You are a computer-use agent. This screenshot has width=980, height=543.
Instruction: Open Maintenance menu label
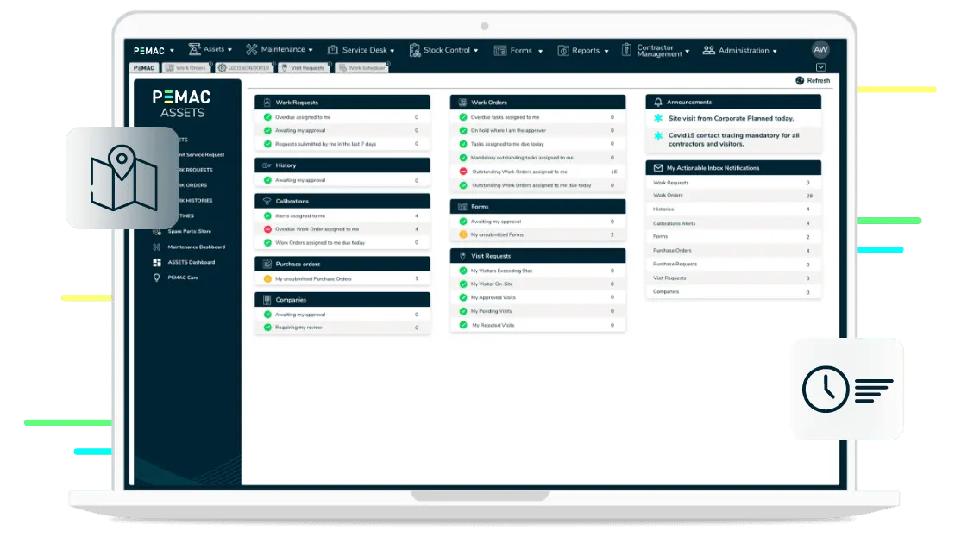[x=283, y=49]
